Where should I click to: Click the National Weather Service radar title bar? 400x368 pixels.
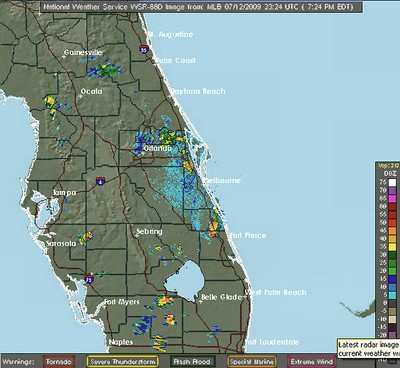click(201, 7)
